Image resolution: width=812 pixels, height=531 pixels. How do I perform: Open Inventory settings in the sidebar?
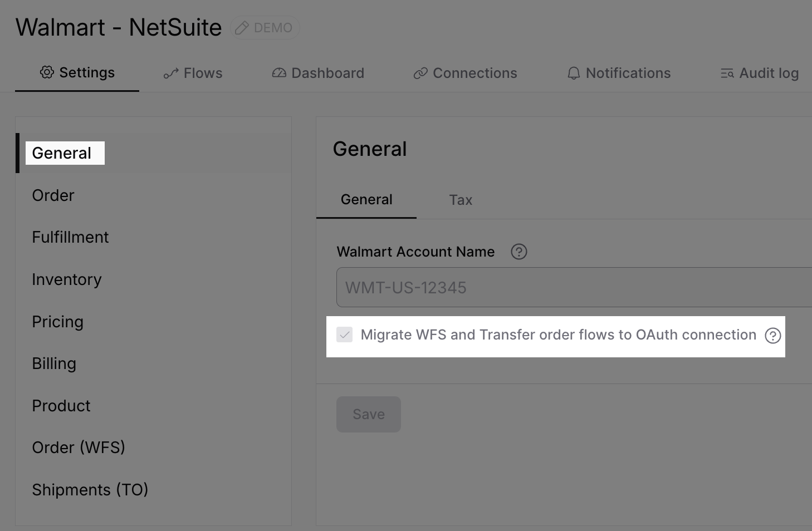pos(154,279)
